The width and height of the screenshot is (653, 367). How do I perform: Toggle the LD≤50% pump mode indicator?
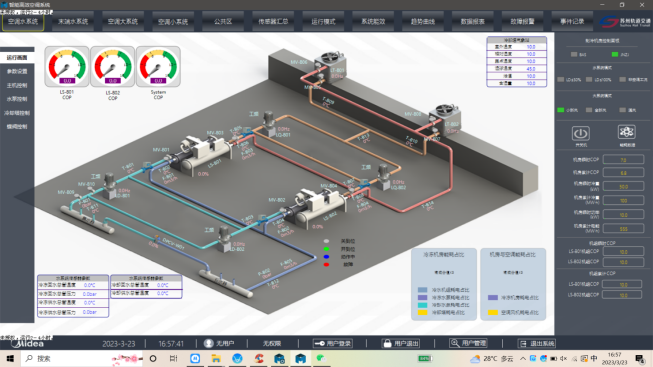(x=561, y=80)
